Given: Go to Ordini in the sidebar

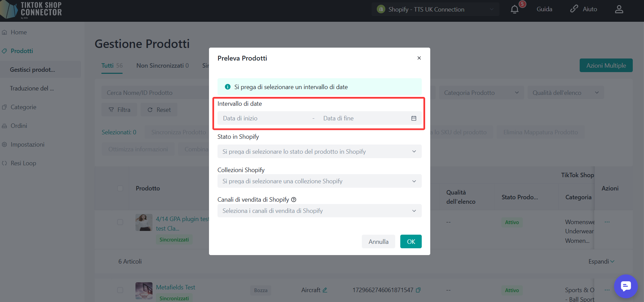Looking at the screenshot, I should click(x=19, y=126).
